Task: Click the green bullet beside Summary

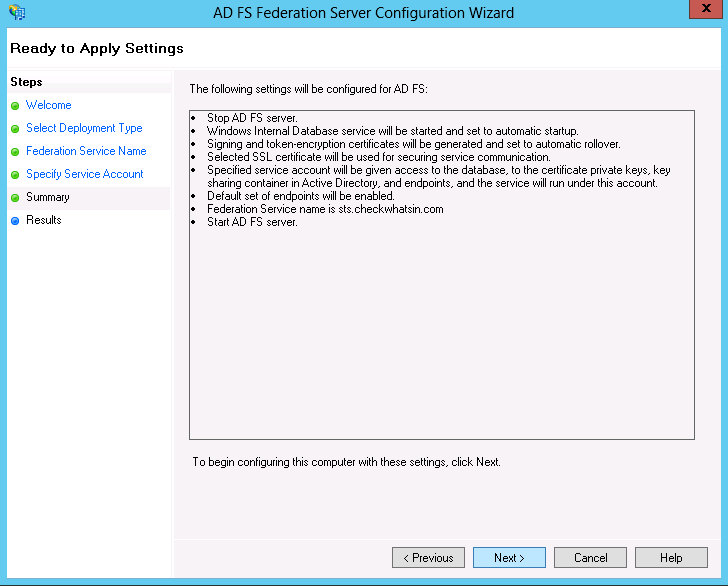Action: 15,198
